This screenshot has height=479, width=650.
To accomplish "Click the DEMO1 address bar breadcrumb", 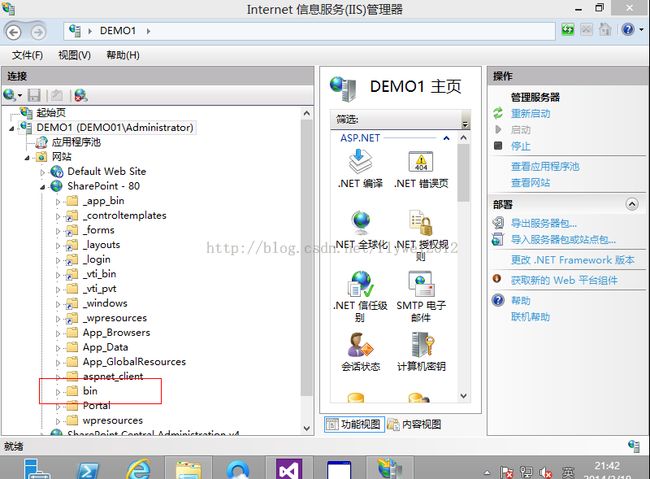I will (118, 31).
